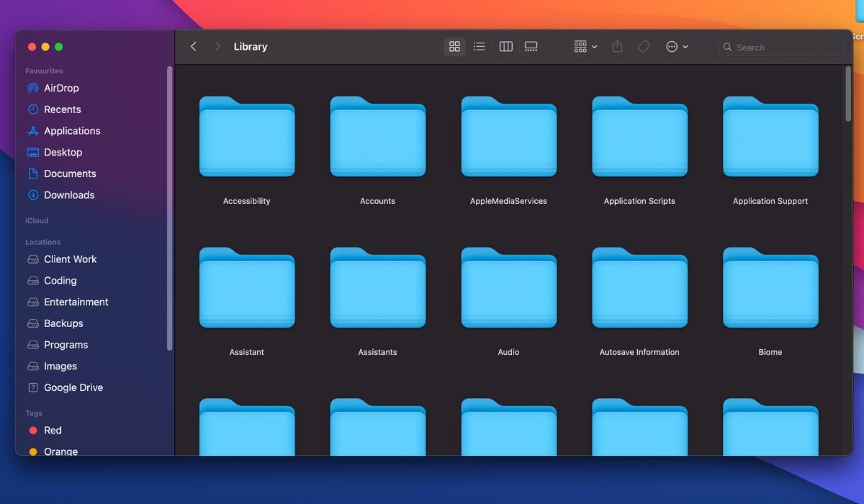Go back with the left chevron
864x504 pixels.
pos(193,47)
